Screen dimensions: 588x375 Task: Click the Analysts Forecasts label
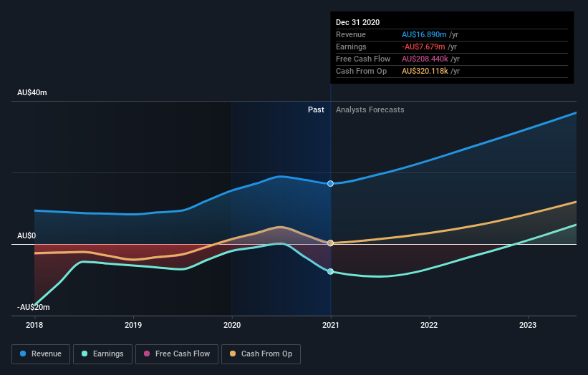point(370,109)
